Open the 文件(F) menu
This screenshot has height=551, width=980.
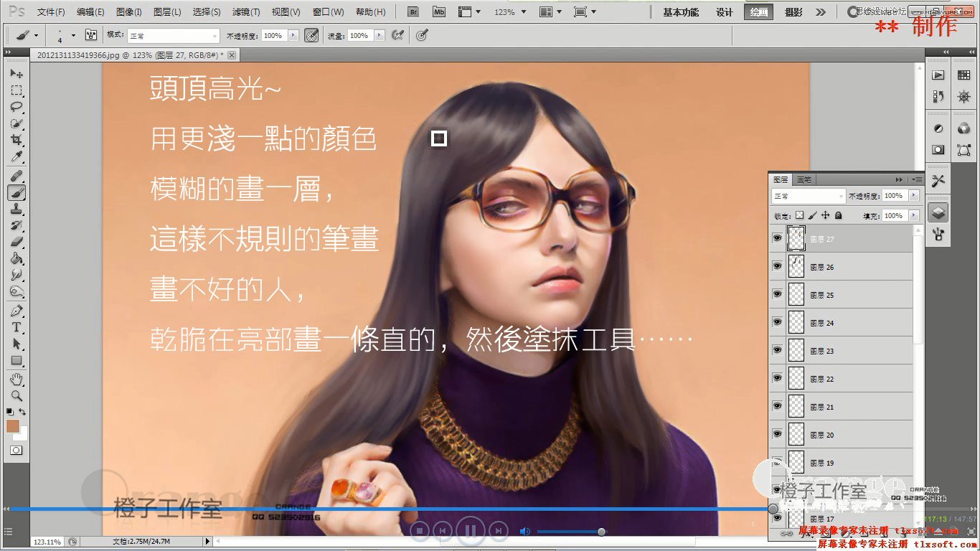(x=51, y=12)
